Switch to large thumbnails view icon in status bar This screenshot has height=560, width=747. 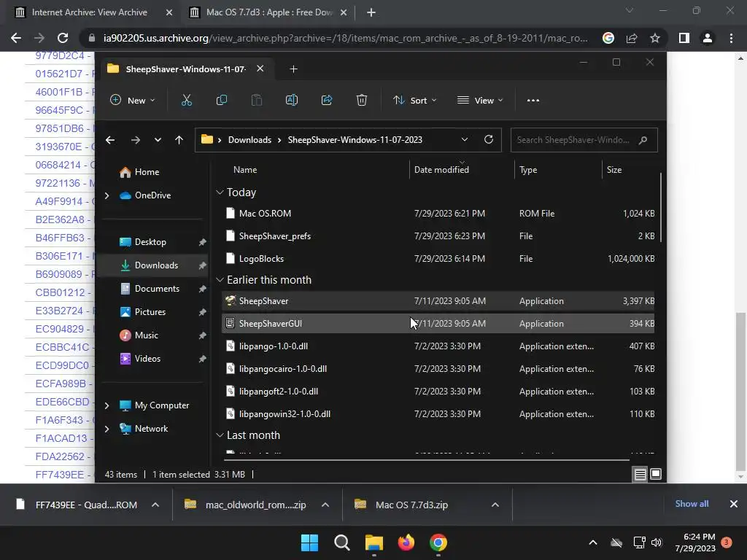[656, 474]
